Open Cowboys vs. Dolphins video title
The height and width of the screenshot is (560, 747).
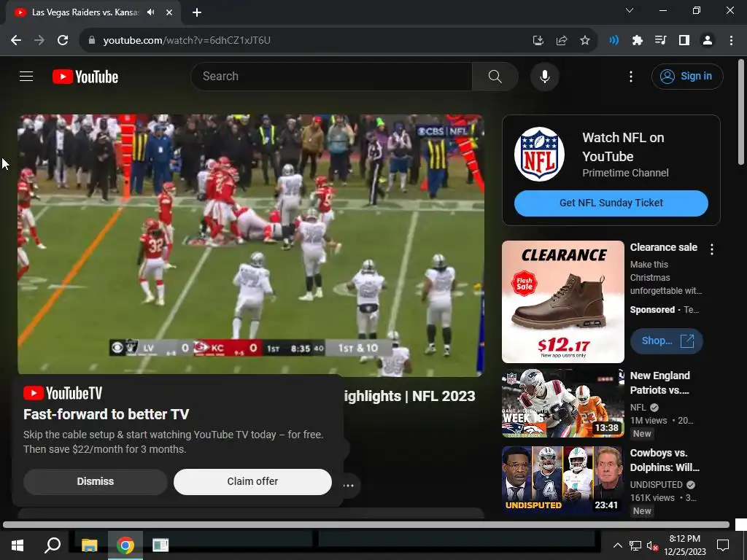tap(665, 460)
